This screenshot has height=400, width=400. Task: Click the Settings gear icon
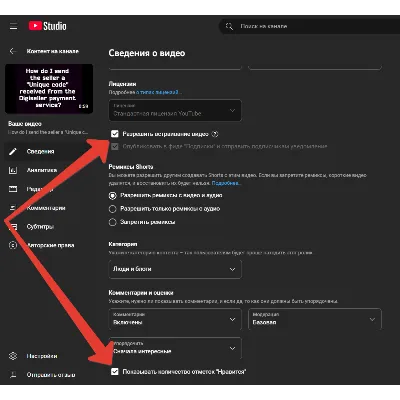pos(13,356)
